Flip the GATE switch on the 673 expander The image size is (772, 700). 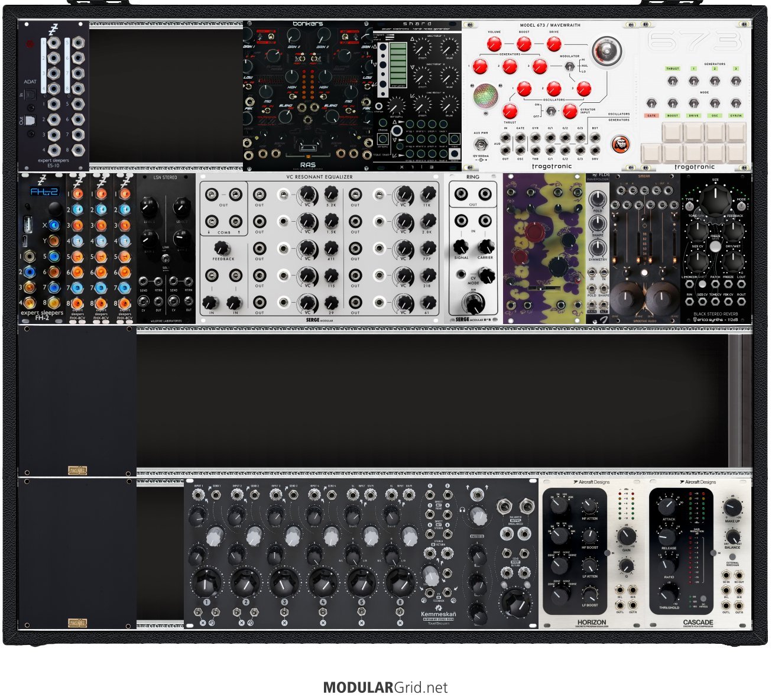click(x=651, y=103)
